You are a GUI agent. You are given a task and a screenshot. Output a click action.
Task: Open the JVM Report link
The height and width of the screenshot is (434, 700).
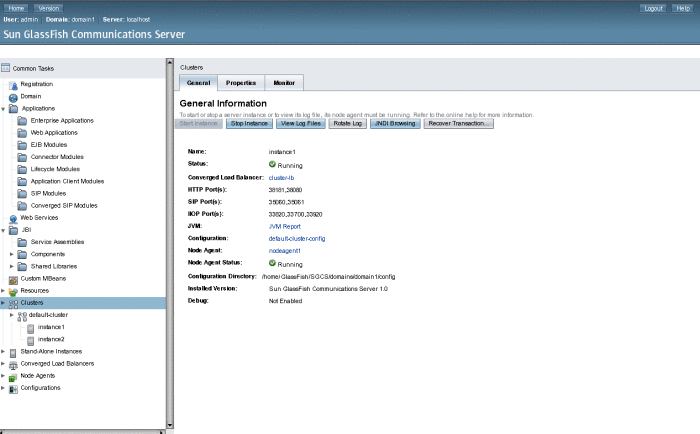click(x=284, y=226)
